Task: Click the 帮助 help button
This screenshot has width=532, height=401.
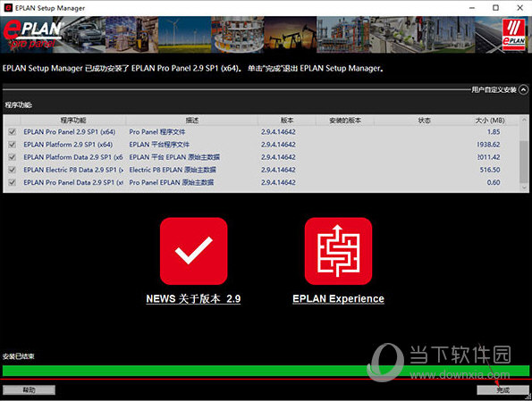Action: 29,390
